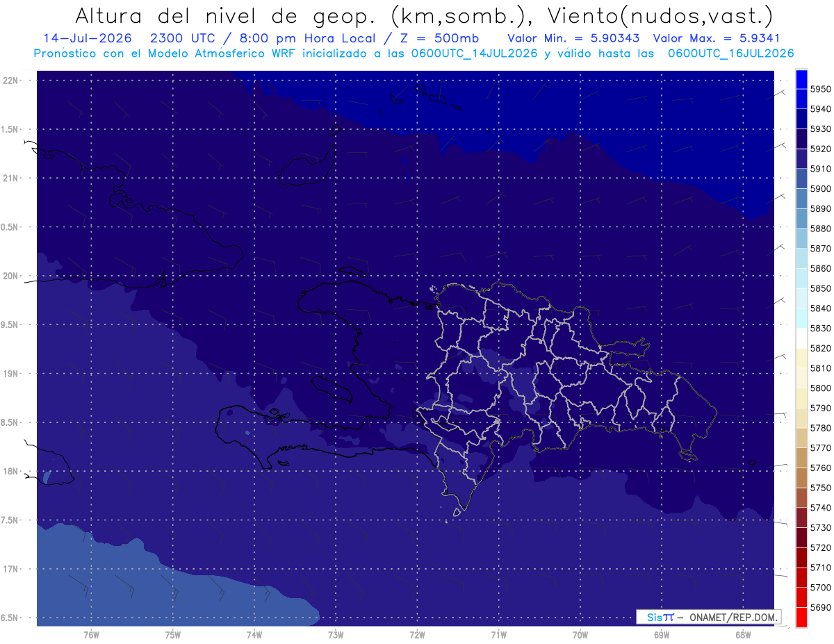Click the '5780' color scale value
The height and width of the screenshot is (644, 834).
tap(821, 428)
